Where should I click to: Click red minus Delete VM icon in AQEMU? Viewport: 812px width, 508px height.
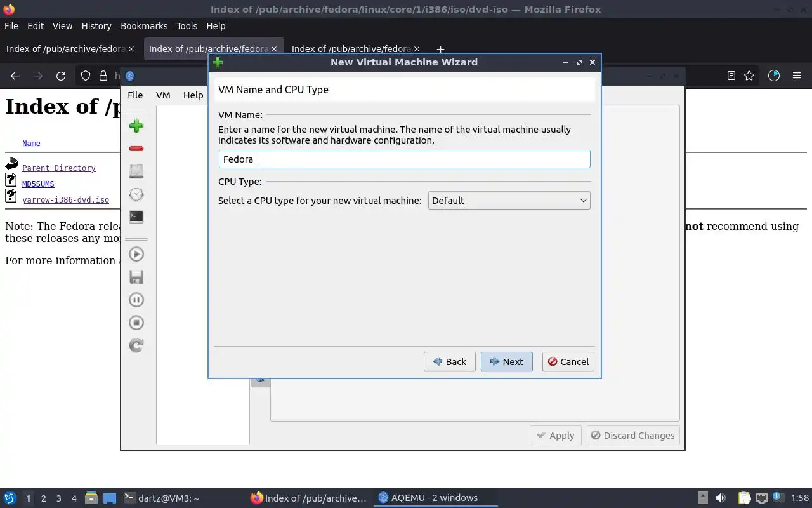click(136, 149)
